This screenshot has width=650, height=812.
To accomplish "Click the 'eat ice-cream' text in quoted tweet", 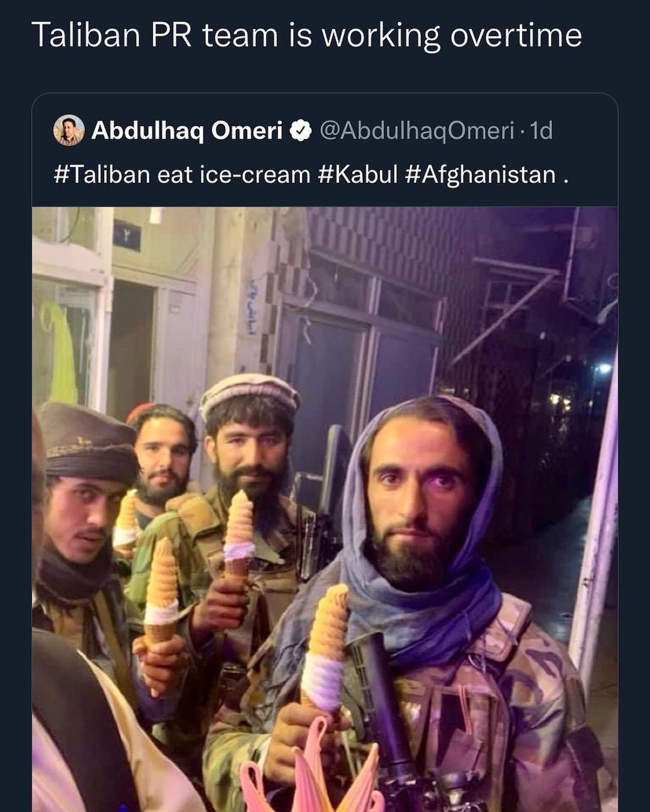I will point(234,175).
